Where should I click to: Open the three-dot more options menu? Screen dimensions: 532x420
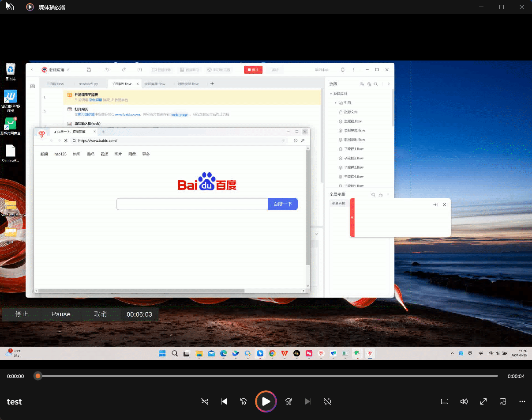[522, 401]
